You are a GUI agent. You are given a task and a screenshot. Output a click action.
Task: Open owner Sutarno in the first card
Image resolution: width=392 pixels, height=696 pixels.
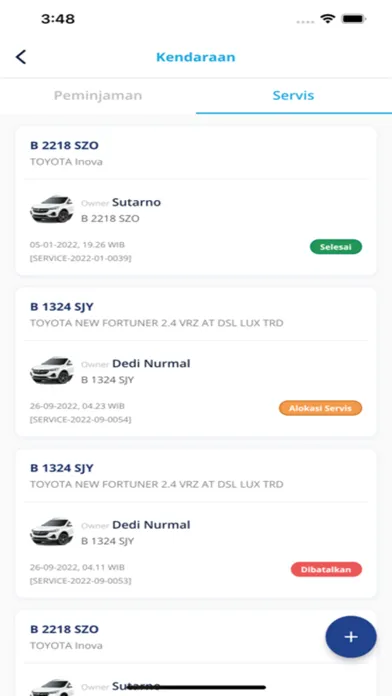pos(136,202)
